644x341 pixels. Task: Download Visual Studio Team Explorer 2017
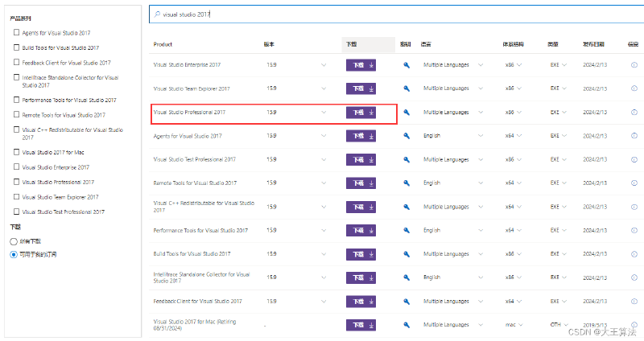tap(361, 88)
